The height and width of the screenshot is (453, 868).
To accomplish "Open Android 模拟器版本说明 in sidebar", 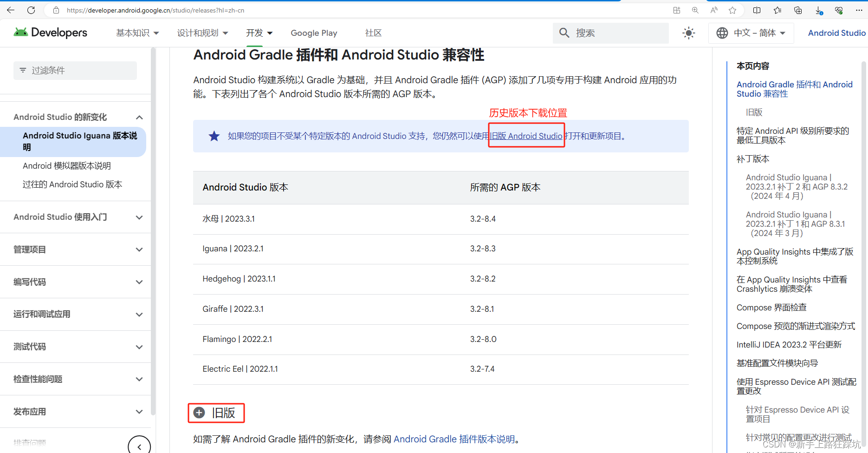I will click(x=67, y=166).
